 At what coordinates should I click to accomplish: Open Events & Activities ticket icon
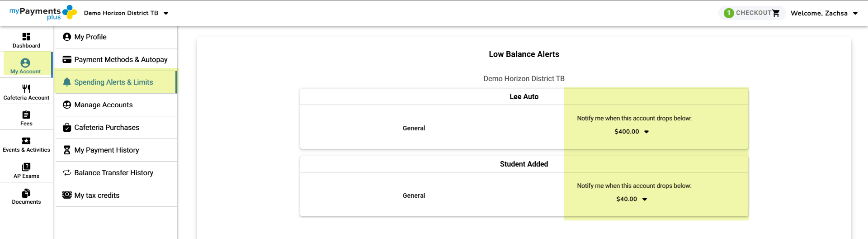click(26, 141)
